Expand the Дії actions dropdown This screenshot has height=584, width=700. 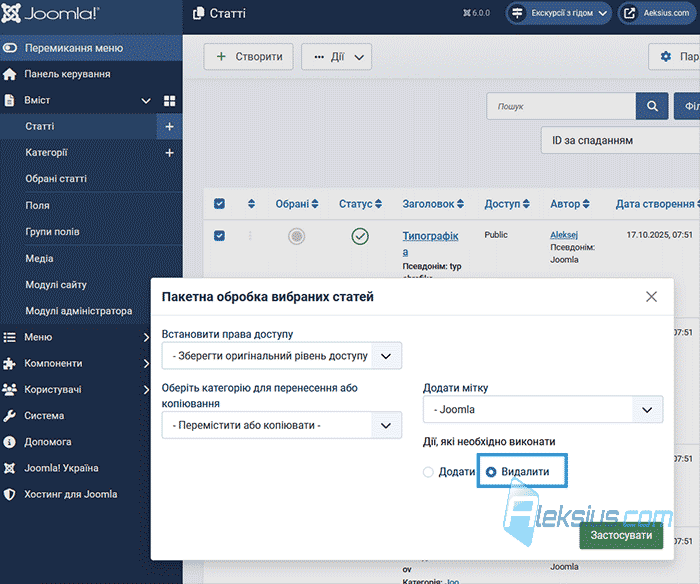(x=337, y=57)
